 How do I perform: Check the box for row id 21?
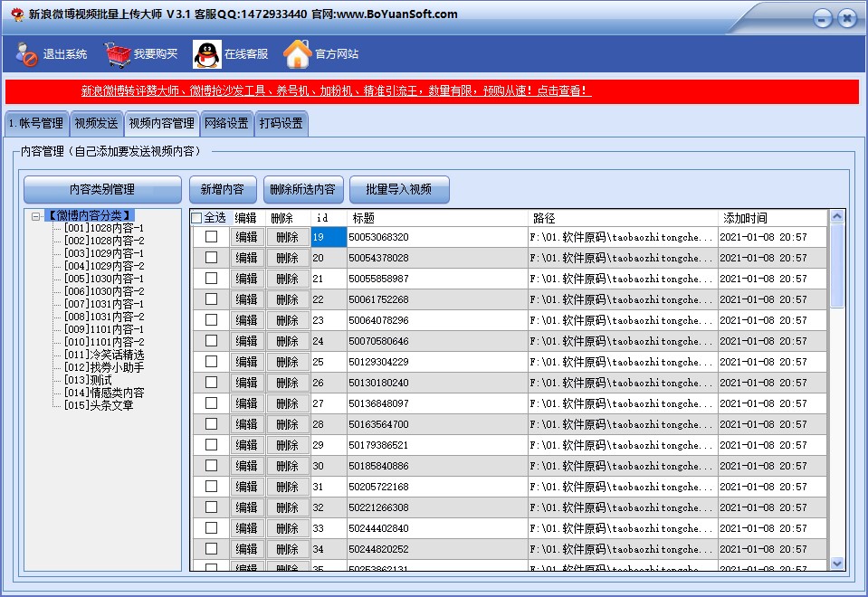click(x=211, y=279)
